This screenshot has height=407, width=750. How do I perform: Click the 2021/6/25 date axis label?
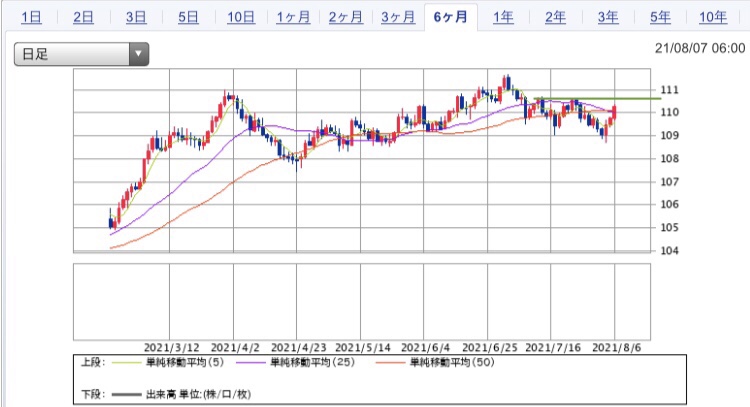490,348
